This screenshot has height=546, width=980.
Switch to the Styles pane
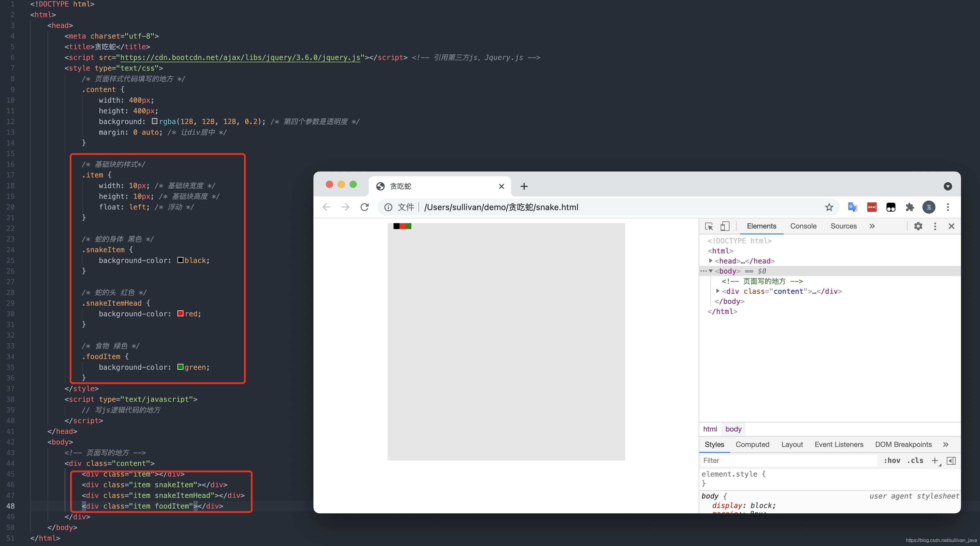click(x=714, y=445)
